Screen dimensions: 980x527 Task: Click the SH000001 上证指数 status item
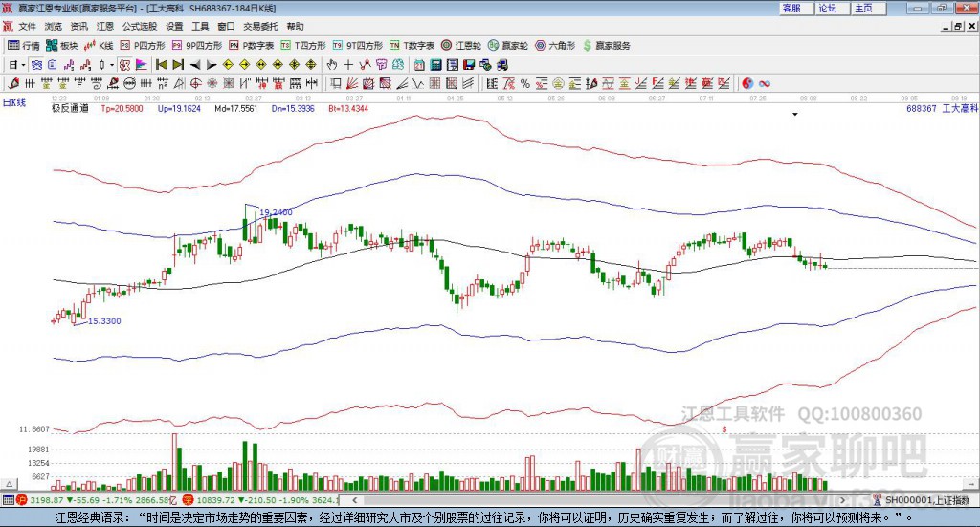(925, 500)
